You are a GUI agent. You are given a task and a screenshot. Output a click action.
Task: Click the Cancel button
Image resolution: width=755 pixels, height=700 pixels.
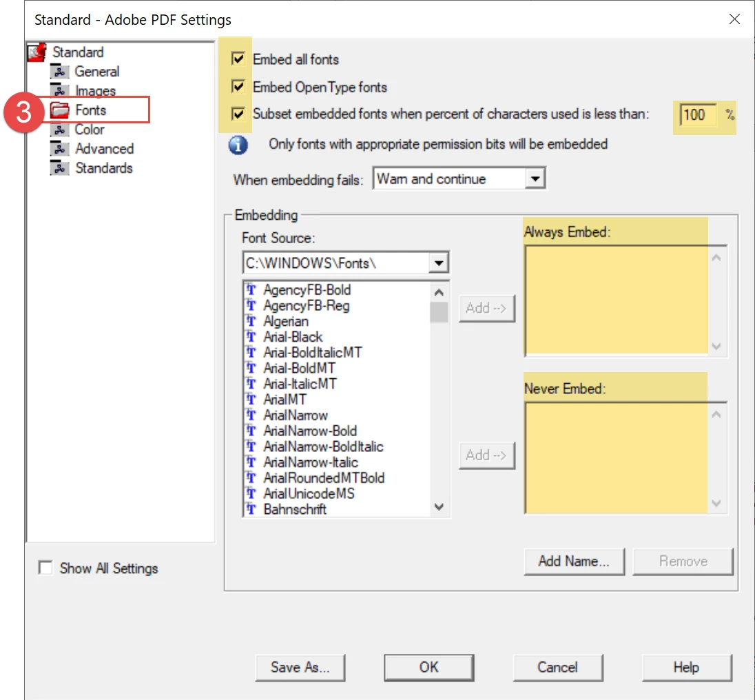point(557,667)
